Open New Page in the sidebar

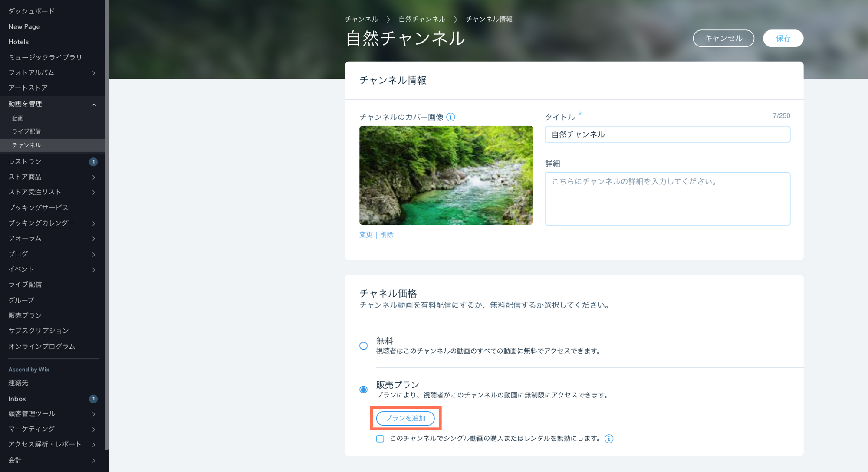pyautogui.click(x=24, y=26)
